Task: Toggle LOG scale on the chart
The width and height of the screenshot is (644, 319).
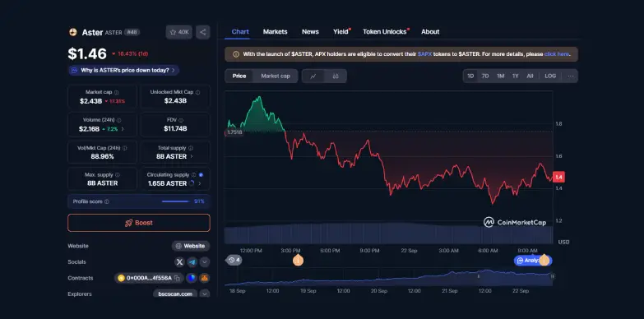Action: pos(550,76)
